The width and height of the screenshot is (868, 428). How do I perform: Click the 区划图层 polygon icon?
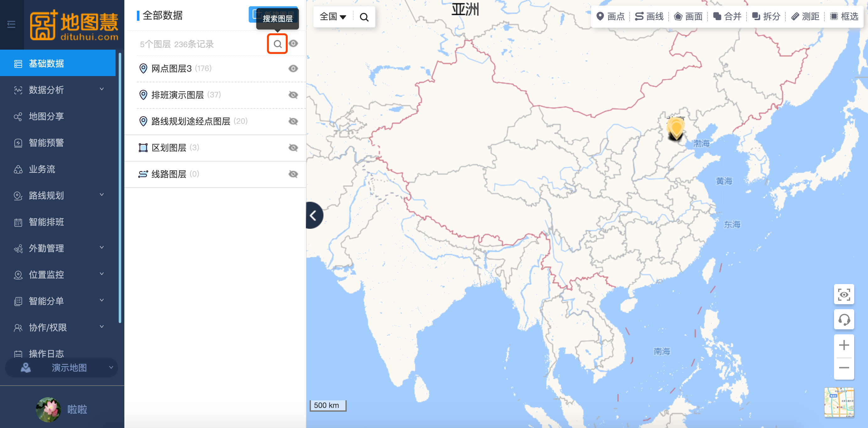pos(143,148)
